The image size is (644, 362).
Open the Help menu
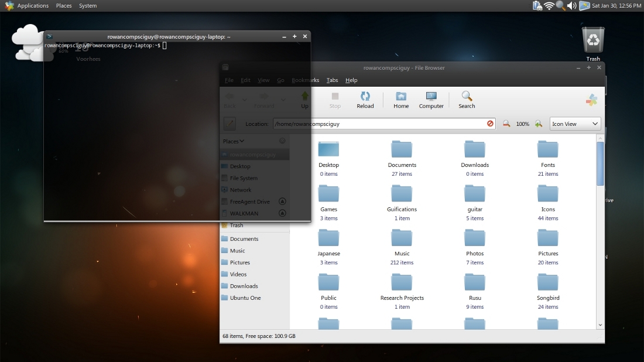click(351, 80)
